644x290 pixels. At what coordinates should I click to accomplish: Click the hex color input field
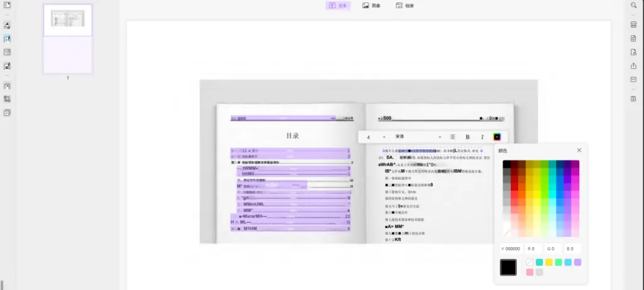coord(511,248)
